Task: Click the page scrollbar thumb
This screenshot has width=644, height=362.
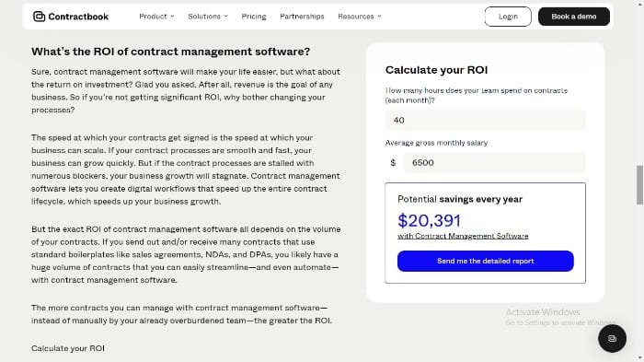Action: click(639, 185)
